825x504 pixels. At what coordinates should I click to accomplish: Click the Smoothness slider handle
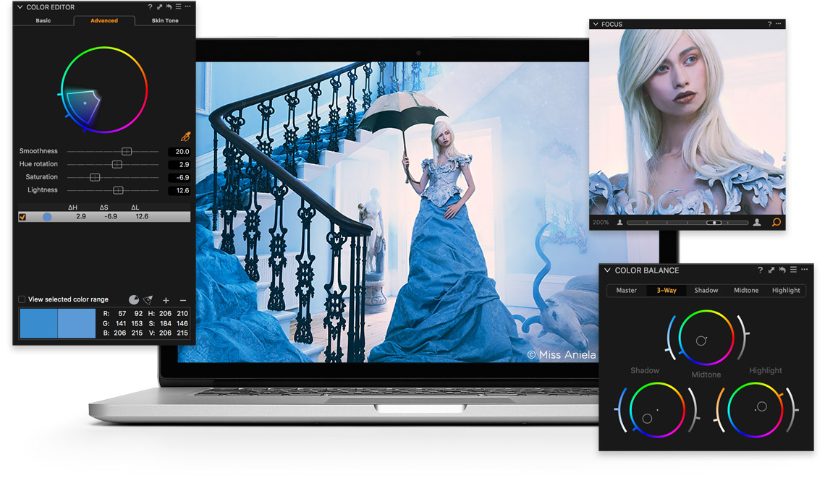[x=126, y=151]
